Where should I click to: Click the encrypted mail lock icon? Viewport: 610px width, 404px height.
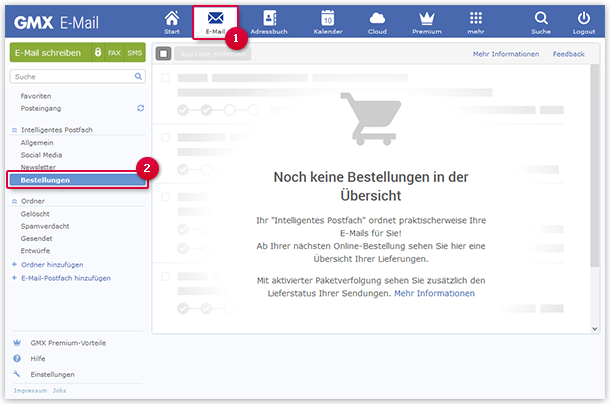[98, 53]
